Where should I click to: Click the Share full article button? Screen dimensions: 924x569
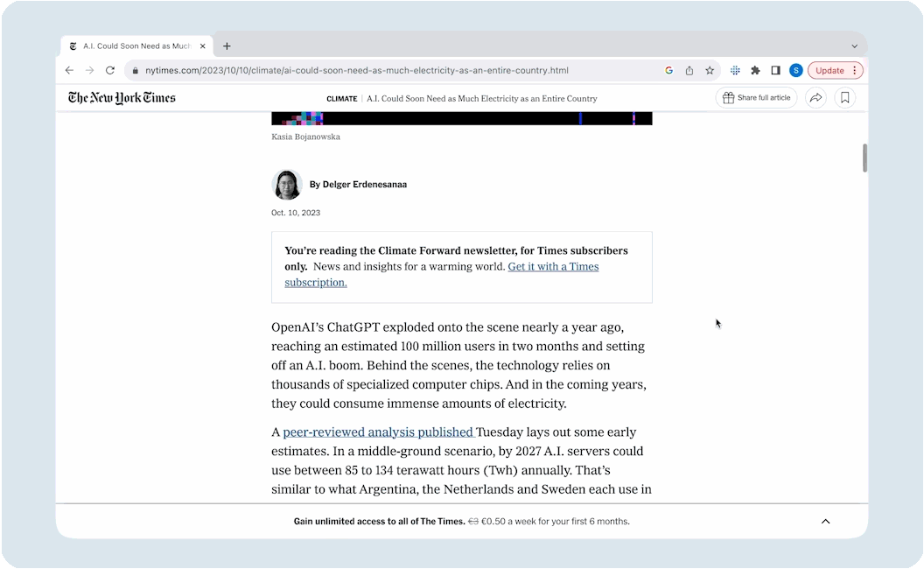pos(756,98)
